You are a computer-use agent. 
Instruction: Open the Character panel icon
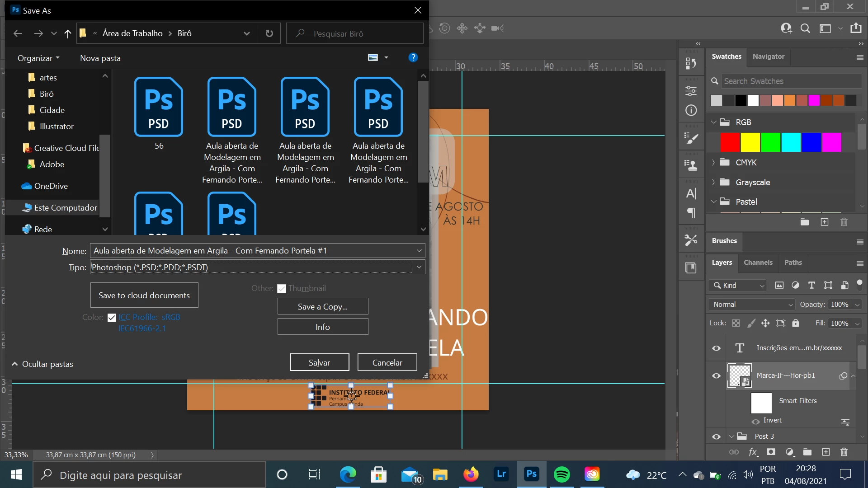click(x=691, y=194)
